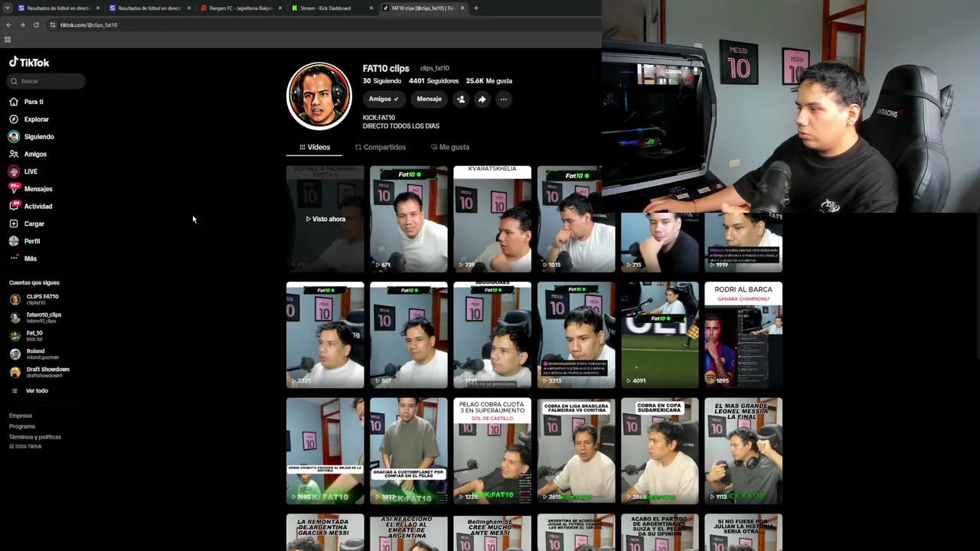Select the Videos profile tab
The width and height of the screenshot is (980, 551).
pos(315,147)
